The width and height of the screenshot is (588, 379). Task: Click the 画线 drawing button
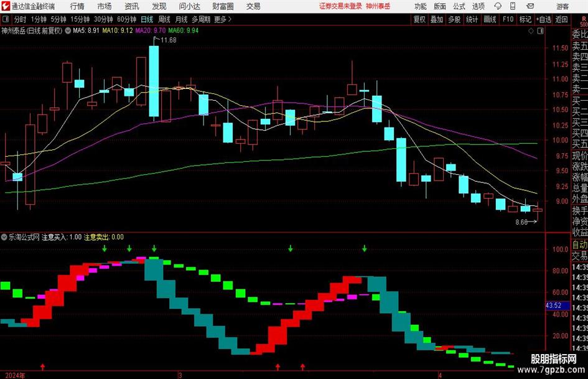coord(490,19)
